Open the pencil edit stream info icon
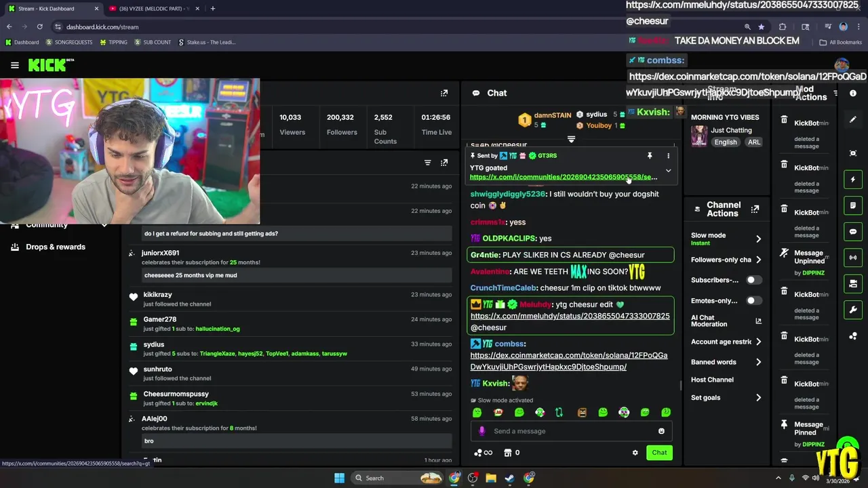The width and height of the screenshot is (868, 488). point(853,119)
